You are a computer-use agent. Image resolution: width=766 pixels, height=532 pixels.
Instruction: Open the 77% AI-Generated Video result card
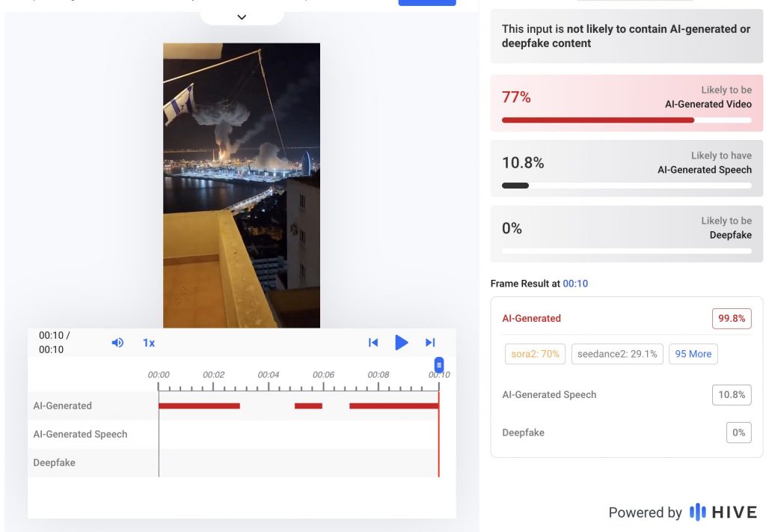[627, 103]
